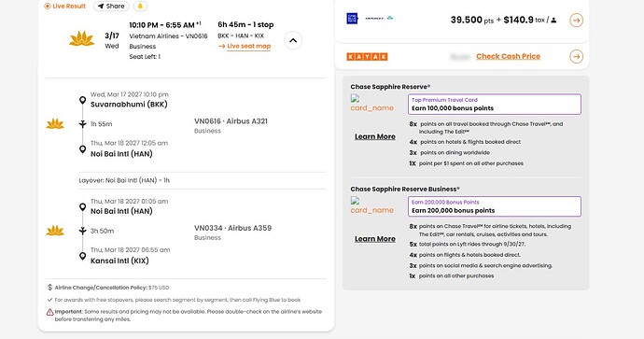
Task: Collapse flight details with chevron up
Action: point(293,40)
